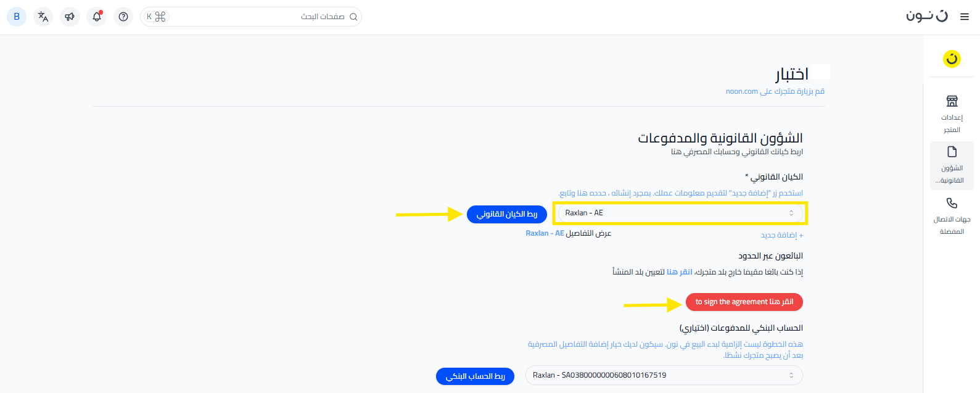Open the user avatar B menu
The image size is (980, 393).
pyautogui.click(x=17, y=17)
